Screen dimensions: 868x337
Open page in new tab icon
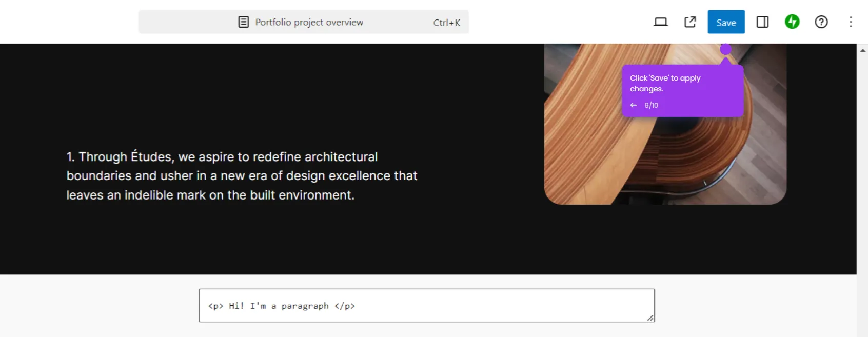click(x=690, y=22)
